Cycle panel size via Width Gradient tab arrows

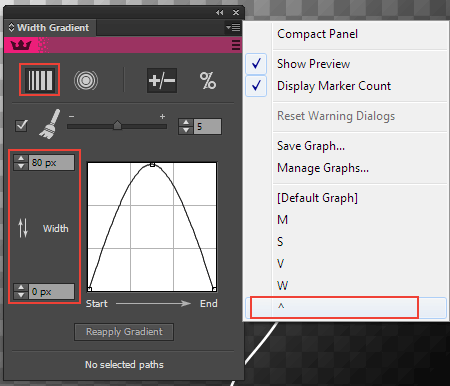click(11, 27)
